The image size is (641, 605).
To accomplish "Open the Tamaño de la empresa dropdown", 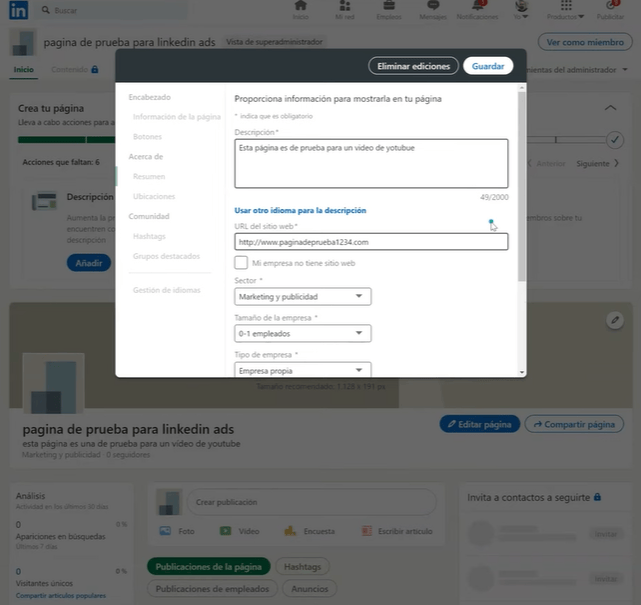I will [x=303, y=334].
